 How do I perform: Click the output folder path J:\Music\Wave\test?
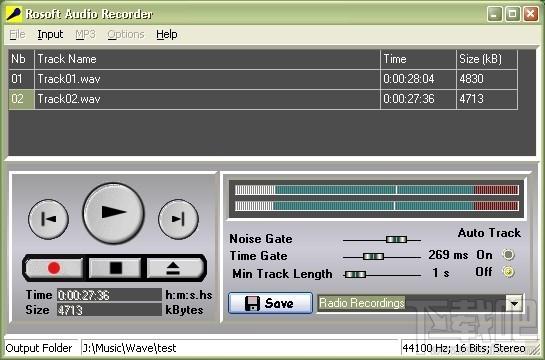129,348
